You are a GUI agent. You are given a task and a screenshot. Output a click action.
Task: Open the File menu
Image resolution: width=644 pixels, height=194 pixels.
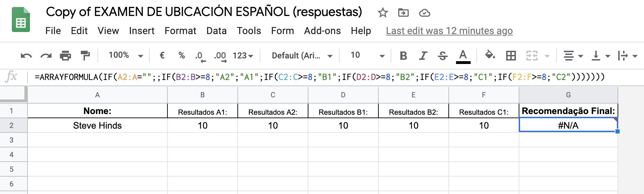(x=53, y=31)
